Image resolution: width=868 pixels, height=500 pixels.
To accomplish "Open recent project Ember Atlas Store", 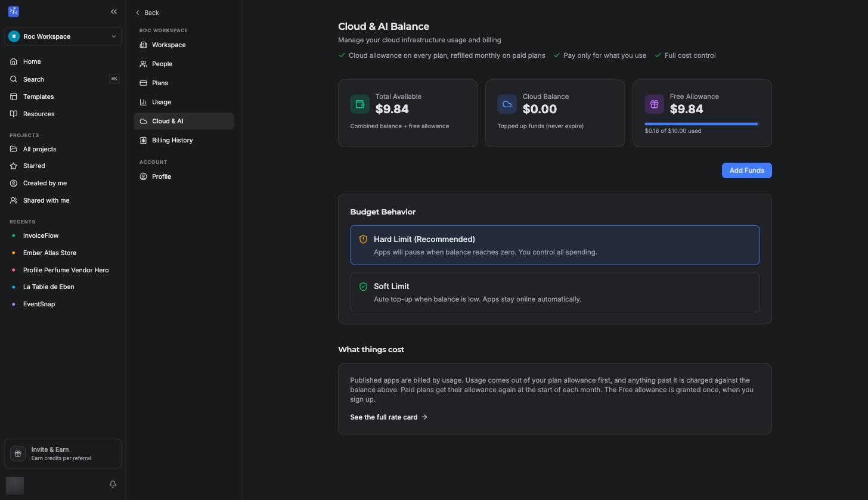I will point(63,253).
